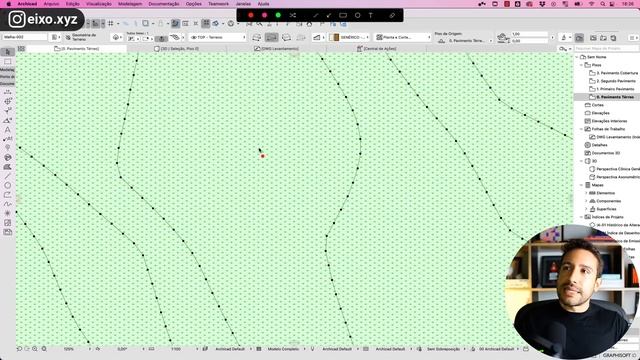Screen dimensions: 640x360
Task: Open the Teamwork menu
Action: pos(218,4)
